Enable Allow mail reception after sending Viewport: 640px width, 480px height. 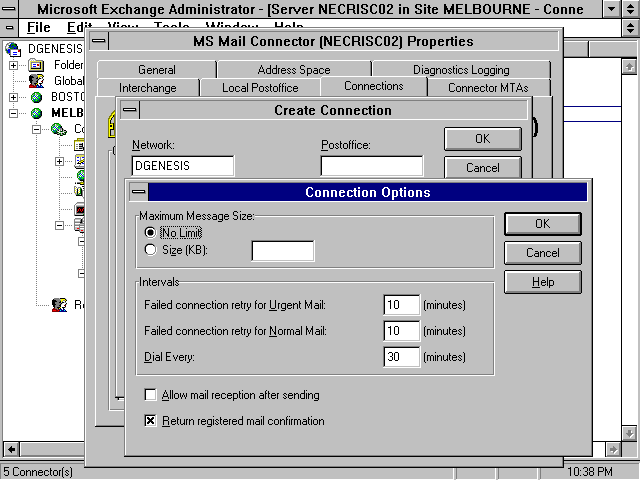coord(150,395)
